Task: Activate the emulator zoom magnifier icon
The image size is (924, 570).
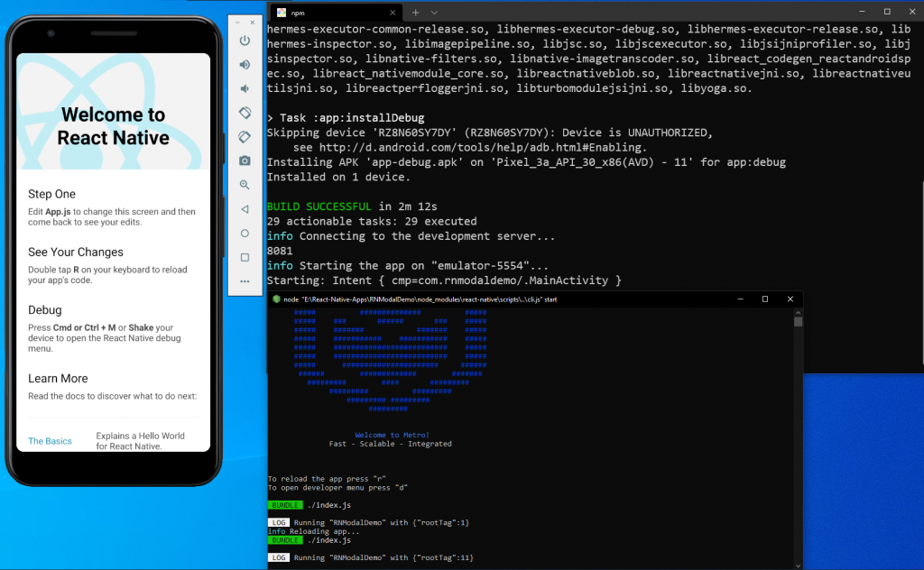Action: [x=245, y=185]
